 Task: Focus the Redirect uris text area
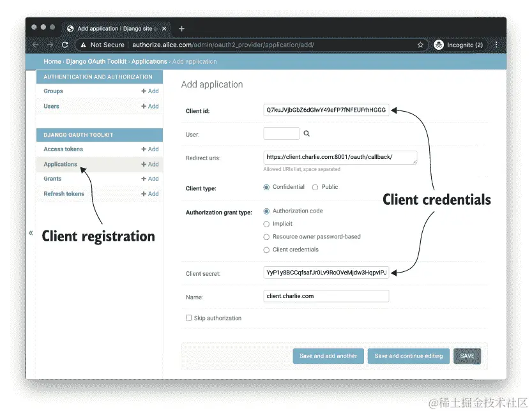point(340,157)
